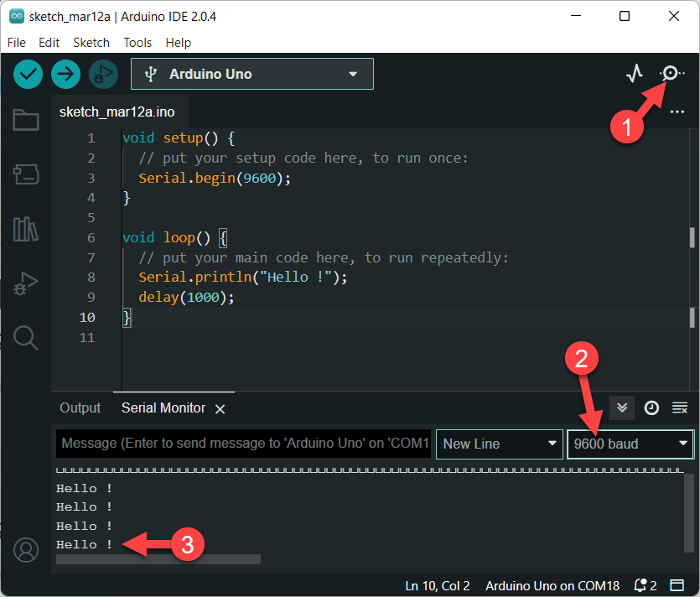The image size is (700, 597).
Task: Click the Serial.println("Hello !"); code line
Action: tap(243, 278)
